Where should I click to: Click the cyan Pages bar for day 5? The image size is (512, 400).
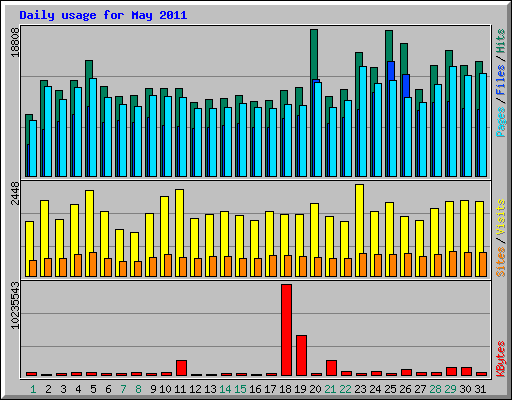[x=93, y=127]
